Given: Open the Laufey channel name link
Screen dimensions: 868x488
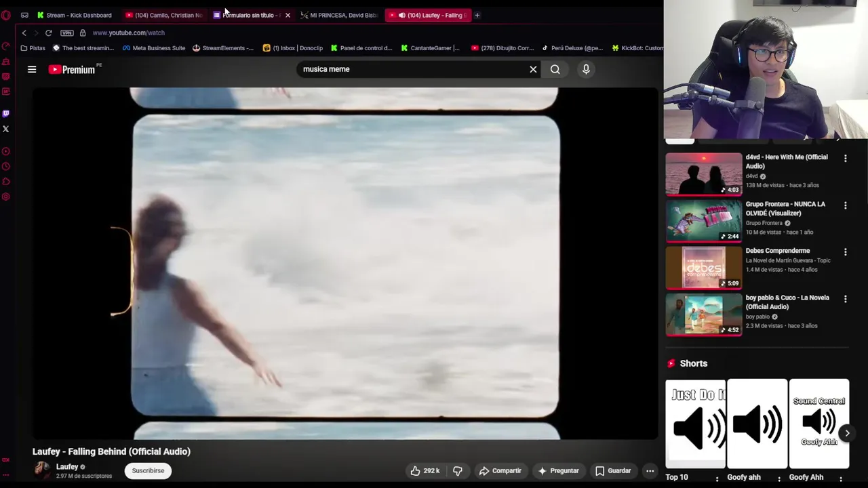Looking at the screenshot, I should coord(67,467).
